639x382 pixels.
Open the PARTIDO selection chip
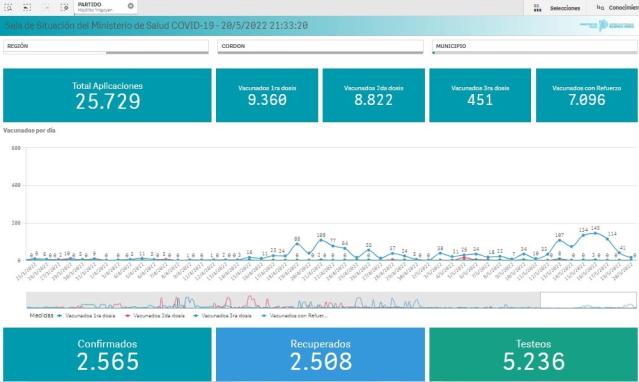click(101, 7)
